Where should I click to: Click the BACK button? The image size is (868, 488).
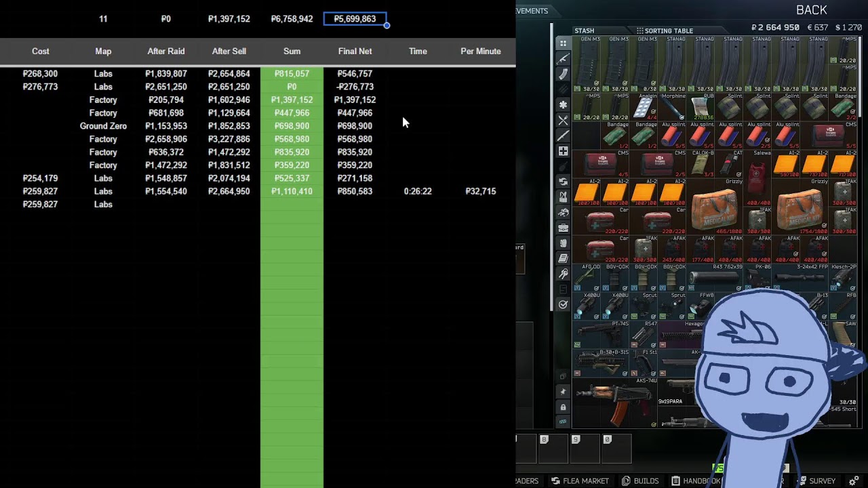click(811, 10)
